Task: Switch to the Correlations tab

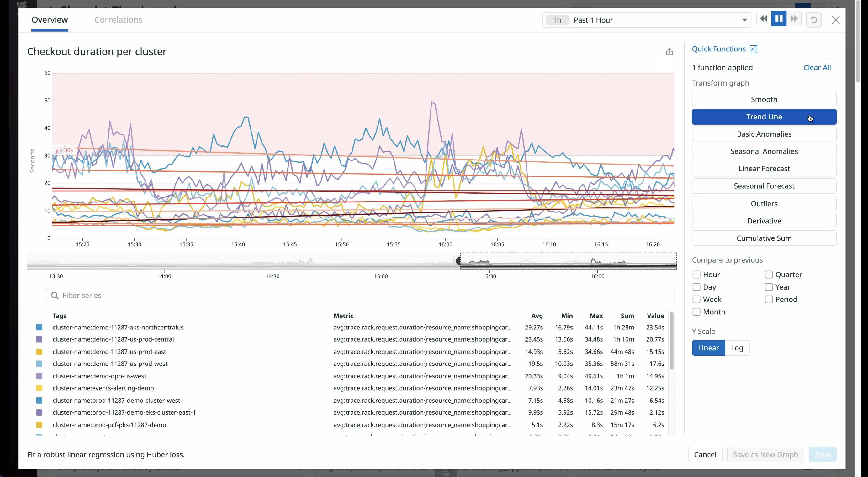Action: 118,19
